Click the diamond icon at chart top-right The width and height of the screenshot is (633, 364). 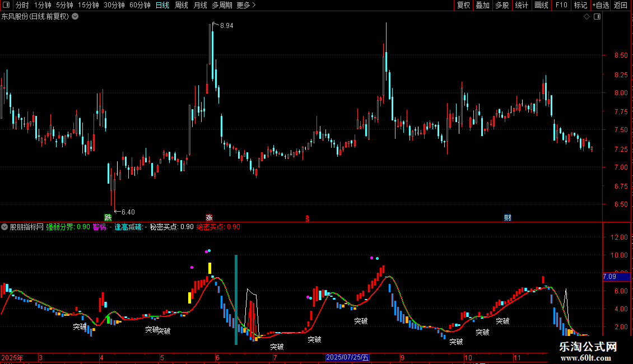coord(587,17)
